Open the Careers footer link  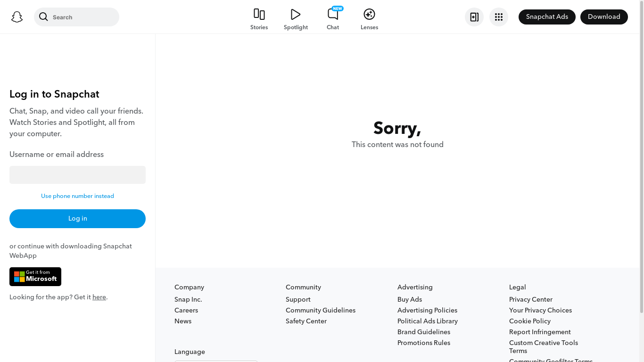(186, 310)
